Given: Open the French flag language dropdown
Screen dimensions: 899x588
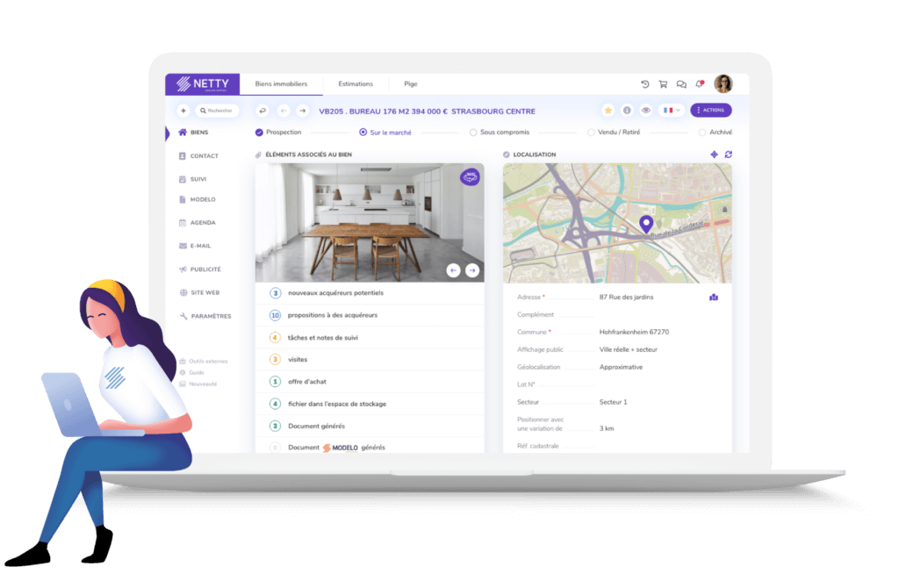Looking at the screenshot, I should [x=672, y=111].
